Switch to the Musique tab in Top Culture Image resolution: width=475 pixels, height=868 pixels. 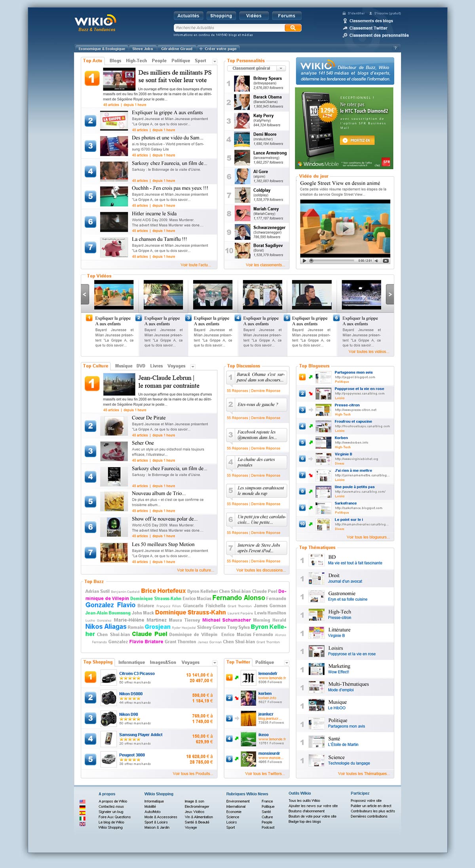[123, 366]
